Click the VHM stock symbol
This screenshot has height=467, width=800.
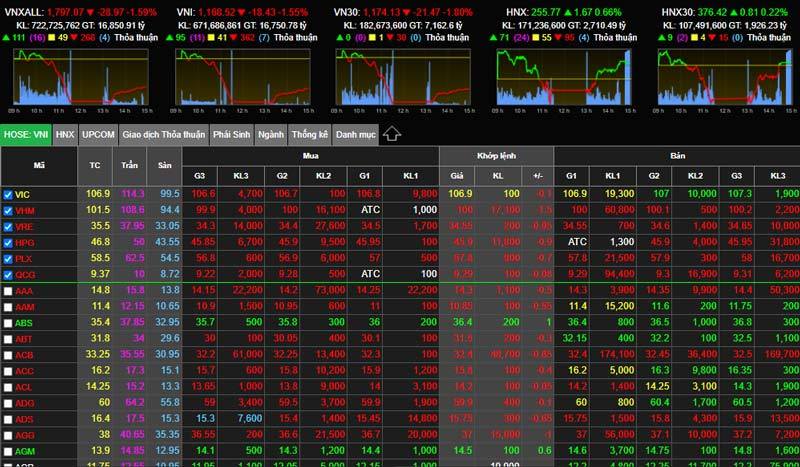pos(24,210)
